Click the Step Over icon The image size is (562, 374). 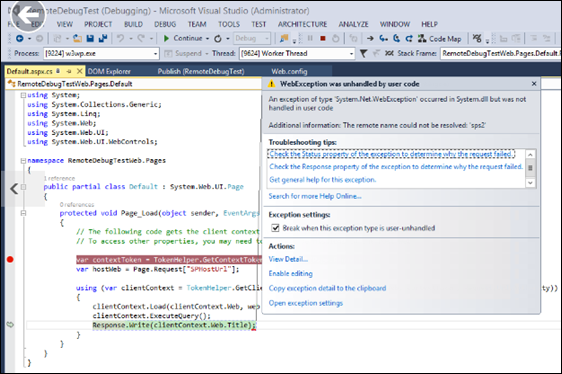396,38
